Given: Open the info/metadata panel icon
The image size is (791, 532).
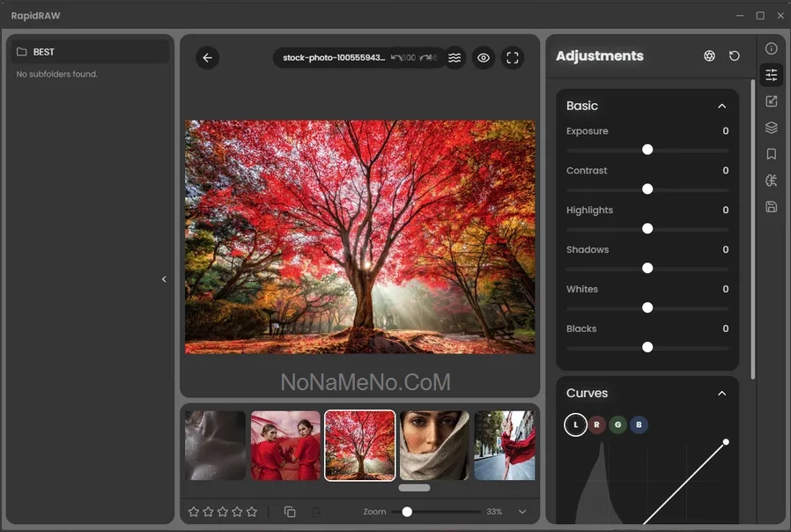Looking at the screenshot, I should pos(771,48).
